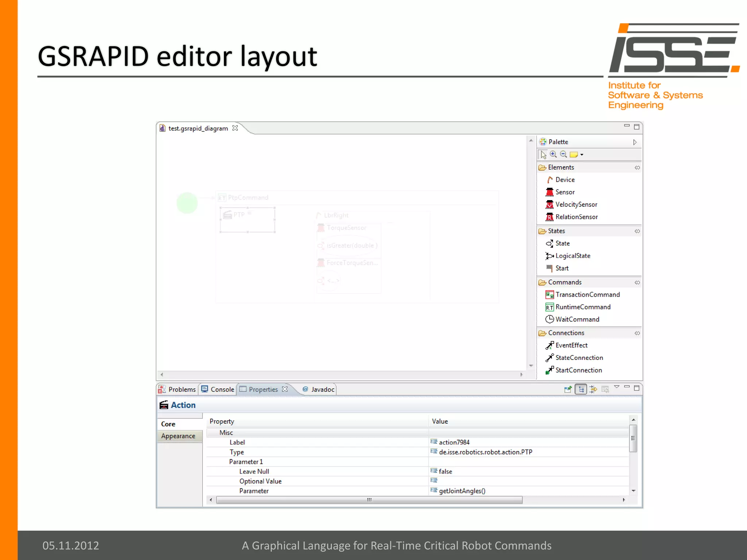The height and width of the screenshot is (560, 747).
Task: Click the properties horizontal scrollbar thumb
Action: [369, 500]
